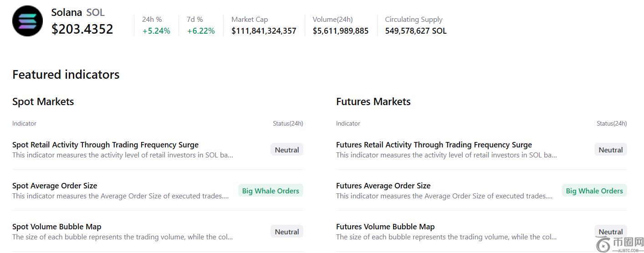Click Neutral status for Futures Retail Activity
Screen dimensions: 644x253
[x=610, y=150]
